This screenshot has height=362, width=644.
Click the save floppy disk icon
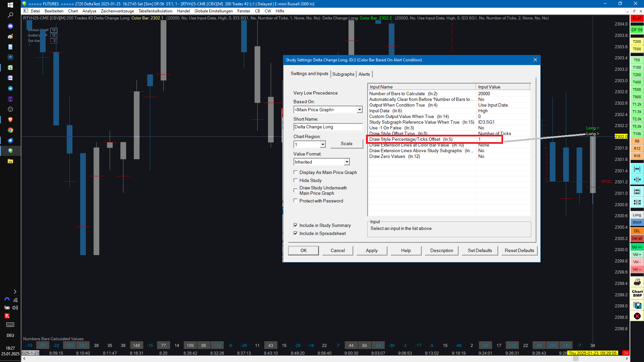click(x=637, y=305)
